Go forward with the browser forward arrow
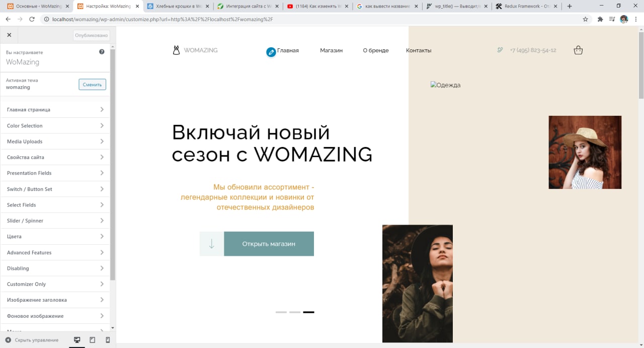Viewport: 644px width, 348px height. point(20,19)
